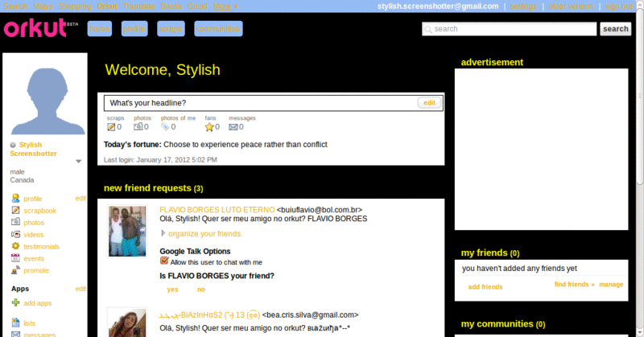The height and width of the screenshot is (337, 644).
Task: Open the scrapbook pencil icon
Action: click(x=15, y=210)
